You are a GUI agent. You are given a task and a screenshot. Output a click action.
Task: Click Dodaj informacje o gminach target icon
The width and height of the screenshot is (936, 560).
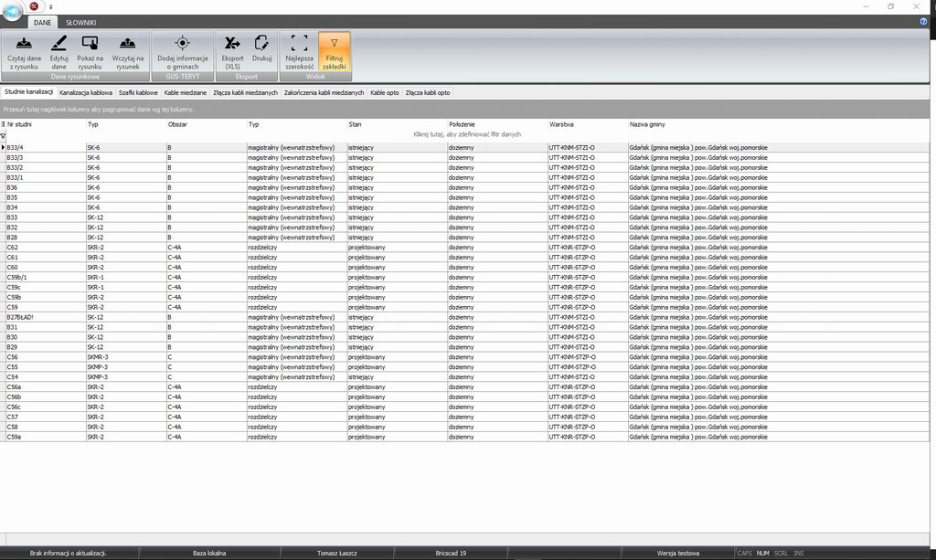click(182, 43)
